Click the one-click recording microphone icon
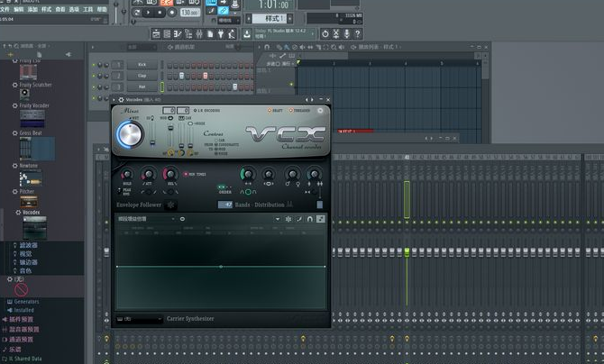This screenshot has height=364, width=604. pos(347,34)
